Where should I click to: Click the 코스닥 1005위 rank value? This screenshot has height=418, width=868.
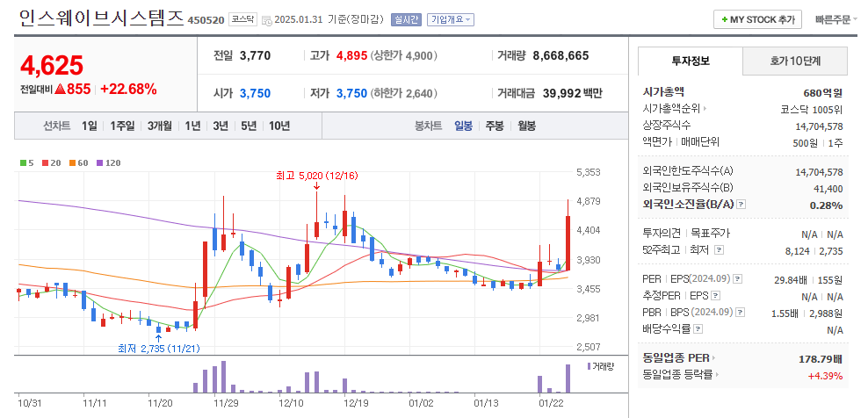[811, 109]
